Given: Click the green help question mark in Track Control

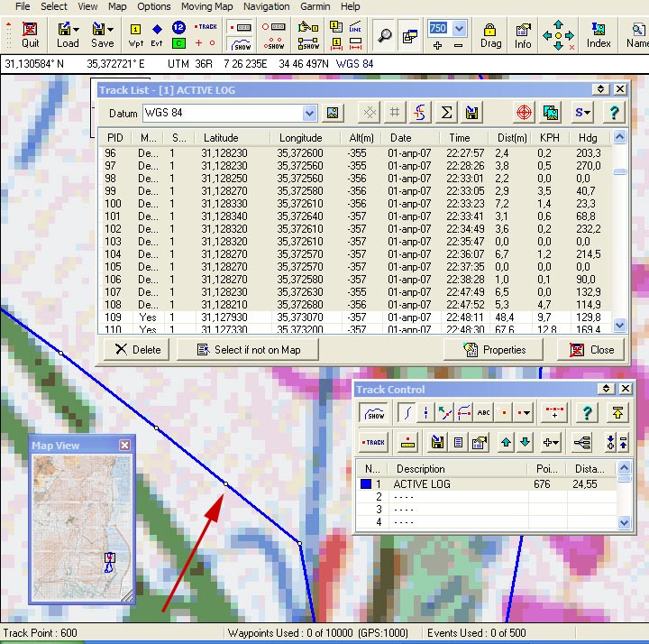Looking at the screenshot, I should (587, 412).
